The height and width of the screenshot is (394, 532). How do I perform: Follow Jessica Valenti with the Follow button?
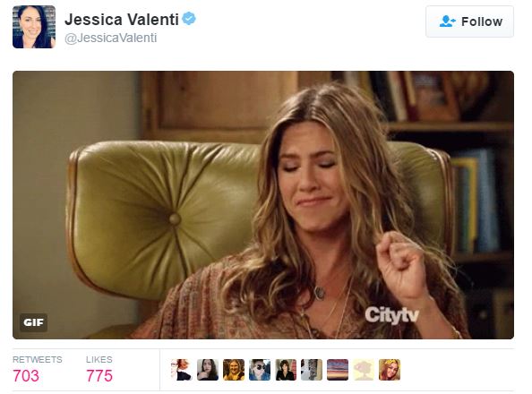tap(469, 21)
